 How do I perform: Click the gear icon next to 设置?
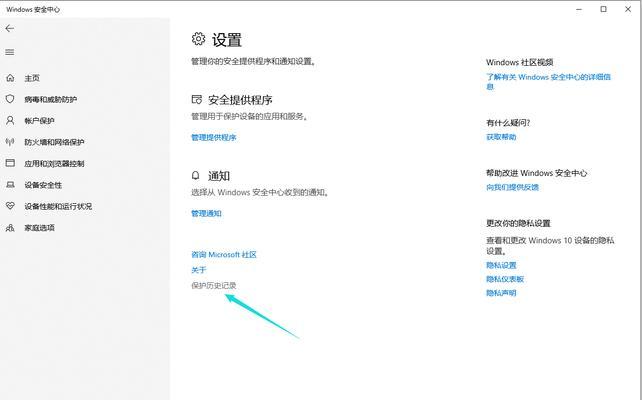tap(198, 39)
